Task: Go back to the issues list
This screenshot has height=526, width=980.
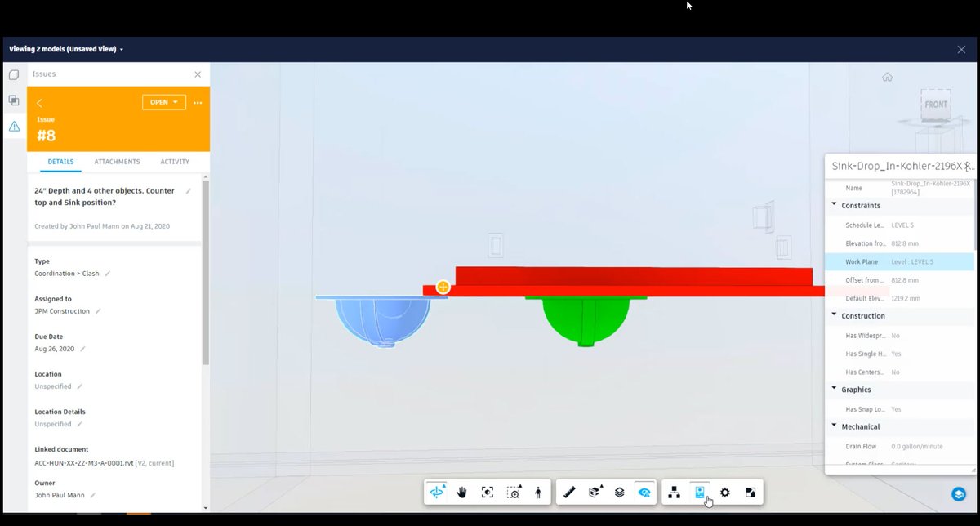Action: tap(39, 103)
